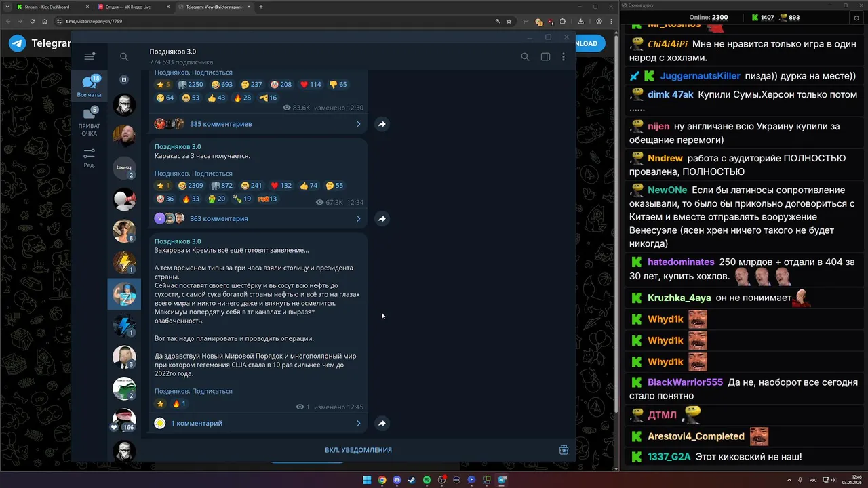Click username 'hatedominates' in chat
This screenshot has width=868, height=488.
pos(681,262)
